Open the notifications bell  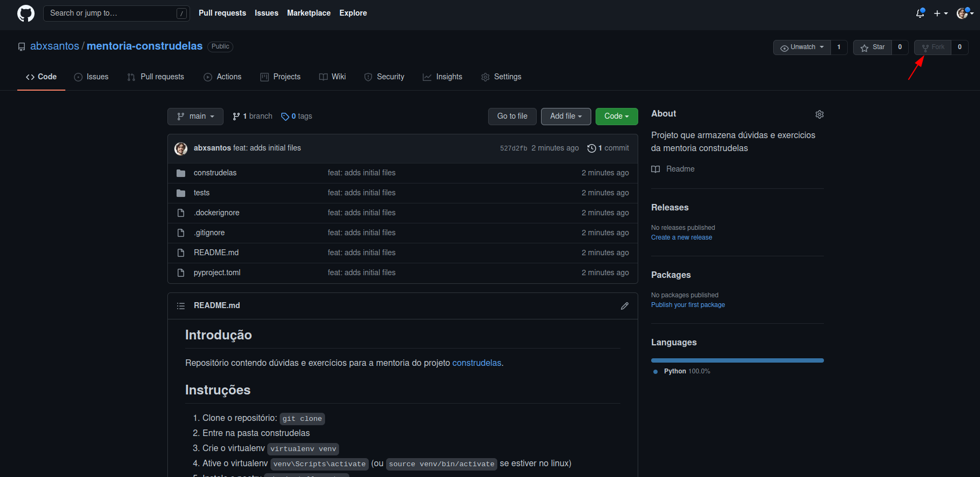920,13
